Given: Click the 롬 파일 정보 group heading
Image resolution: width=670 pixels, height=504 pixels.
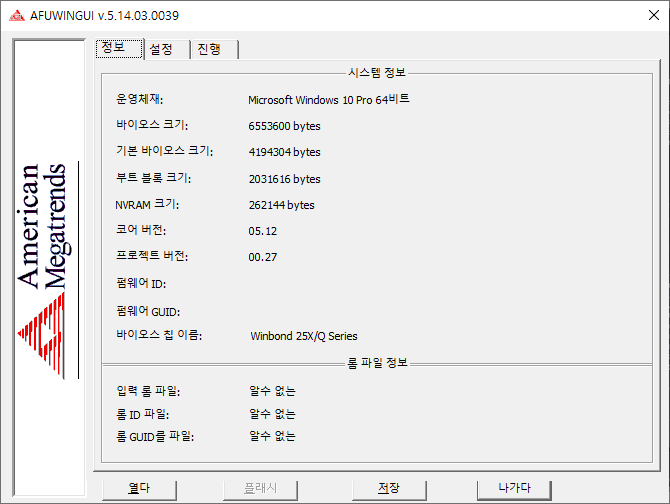Looking at the screenshot, I should [377, 363].
